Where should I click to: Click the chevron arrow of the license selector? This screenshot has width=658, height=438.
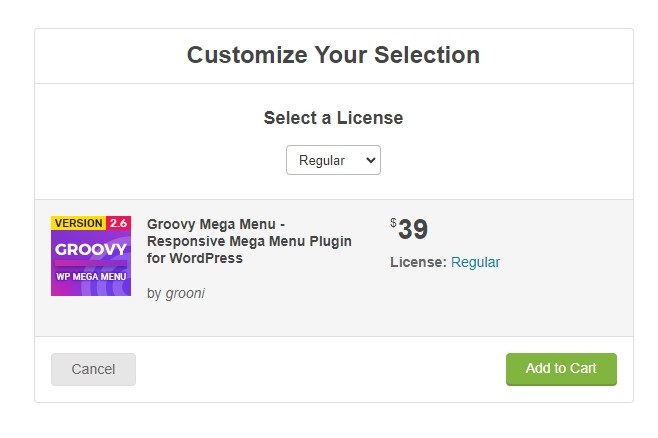click(370, 160)
